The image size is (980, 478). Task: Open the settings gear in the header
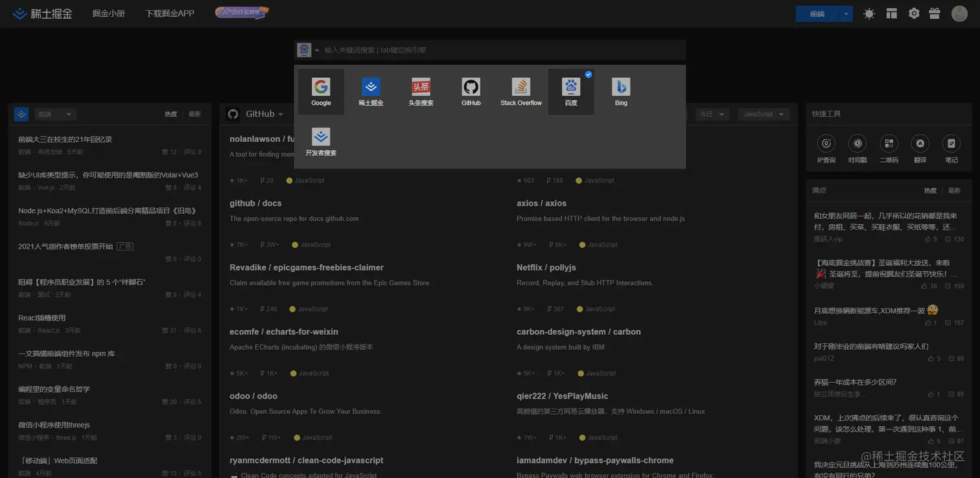pos(914,13)
